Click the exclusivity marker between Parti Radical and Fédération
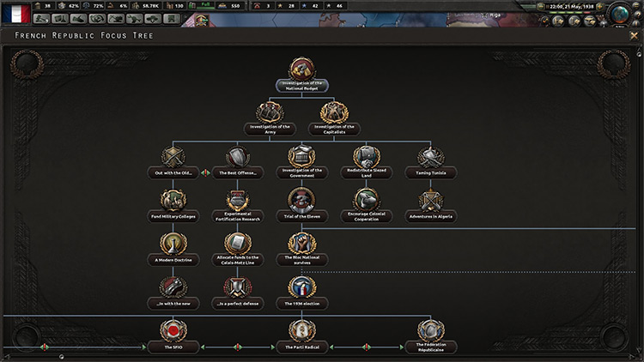Image resolution: width=644 pixels, height=362 pixels. tap(367, 347)
